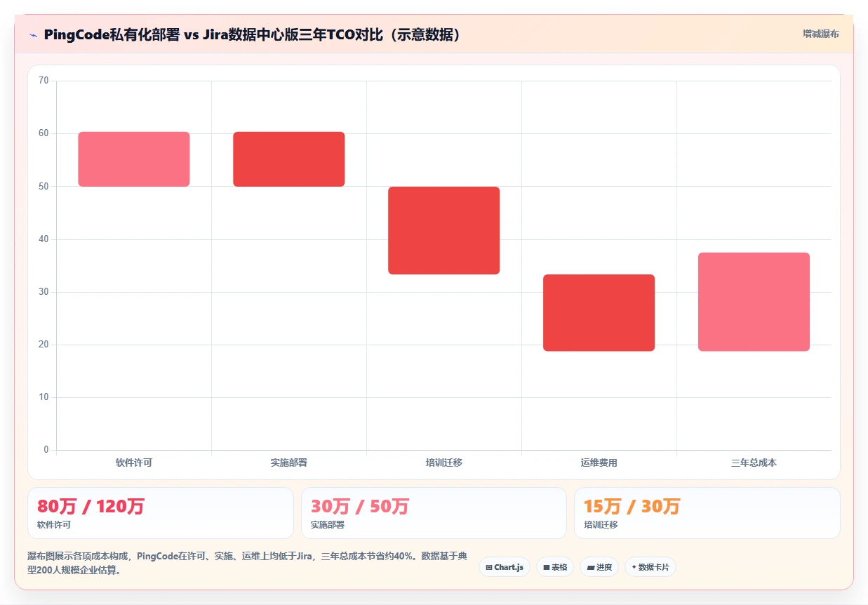Click the 实施部署 red waterfall bar
Viewport: 868px width, 605px height.
click(289, 159)
